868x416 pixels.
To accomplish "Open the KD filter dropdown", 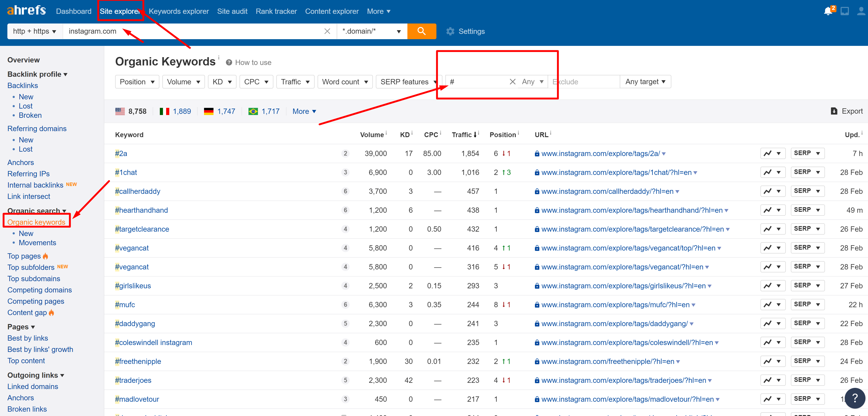I will coord(222,82).
